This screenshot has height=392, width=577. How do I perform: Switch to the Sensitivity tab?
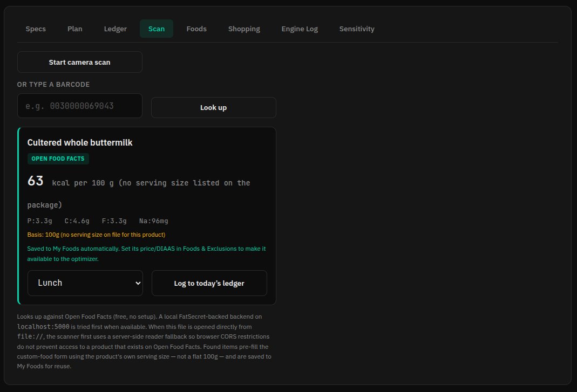coord(357,29)
